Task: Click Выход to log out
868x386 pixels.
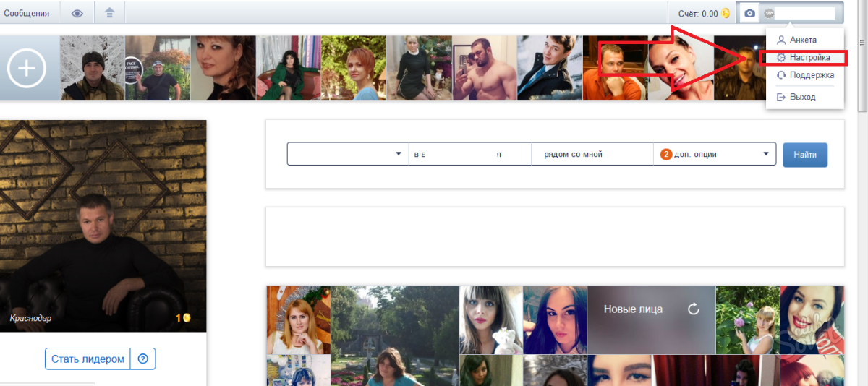Action: pyautogui.click(x=802, y=97)
